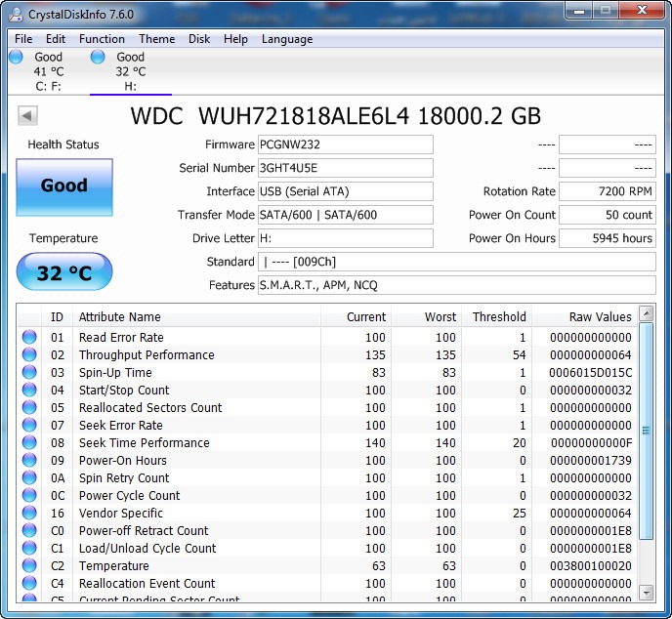Select the Reallocated Sectors Count attribute name
The width and height of the screenshot is (672, 619).
tap(150, 408)
